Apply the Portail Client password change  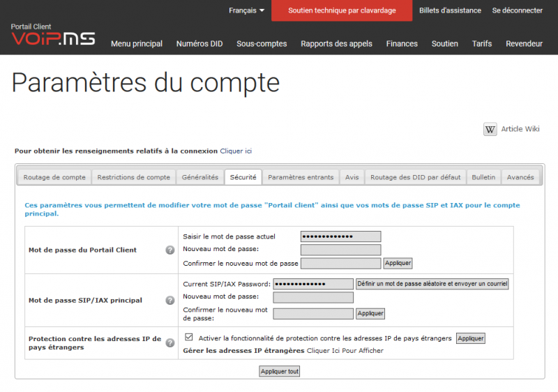pos(398,263)
